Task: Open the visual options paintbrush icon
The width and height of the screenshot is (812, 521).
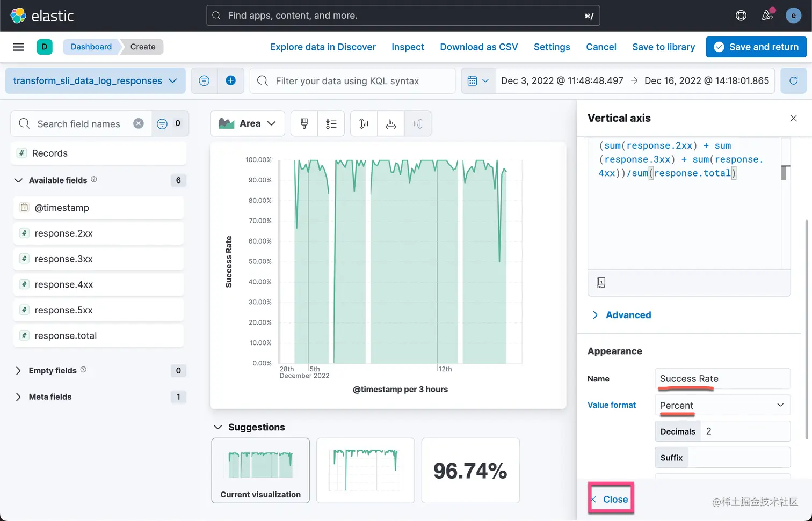Action: pyautogui.click(x=305, y=123)
